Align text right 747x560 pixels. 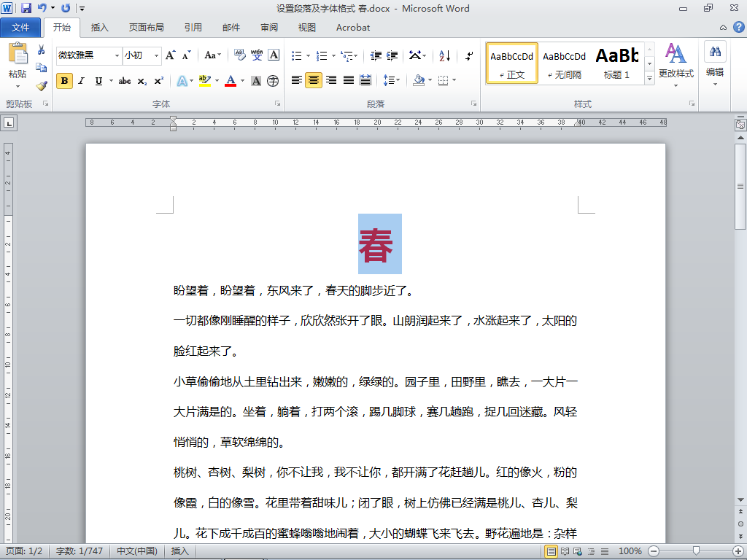click(x=331, y=80)
